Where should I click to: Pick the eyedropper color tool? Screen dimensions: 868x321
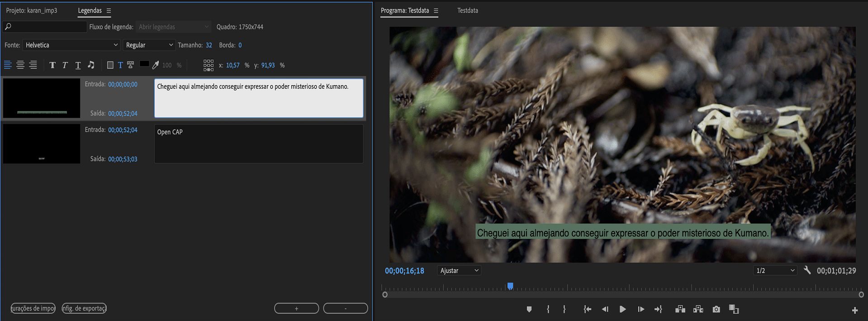pos(156,65)
